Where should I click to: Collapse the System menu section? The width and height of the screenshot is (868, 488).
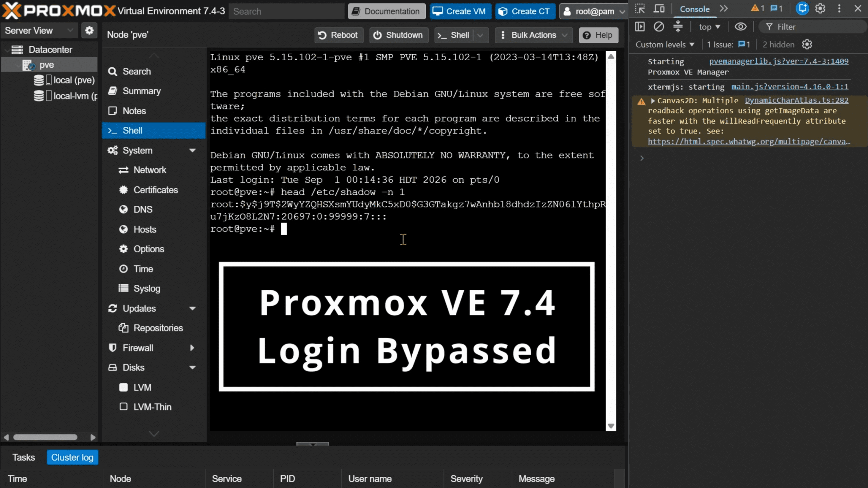192,150
